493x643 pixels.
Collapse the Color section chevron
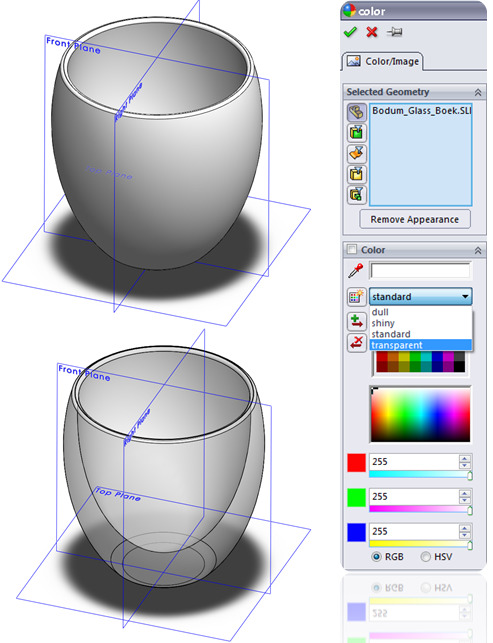click(x=478, y=250)
